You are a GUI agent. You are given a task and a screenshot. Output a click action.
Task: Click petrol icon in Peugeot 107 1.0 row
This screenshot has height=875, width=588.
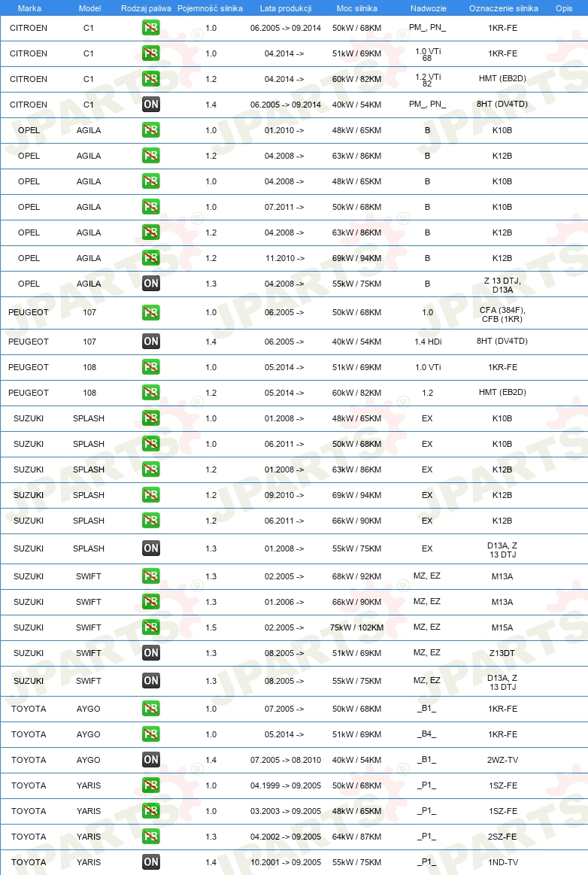point(150,312)
